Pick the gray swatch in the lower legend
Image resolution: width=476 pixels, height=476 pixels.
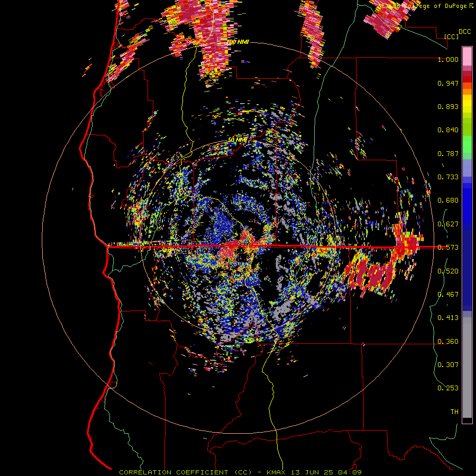click(x=467, y=368)
